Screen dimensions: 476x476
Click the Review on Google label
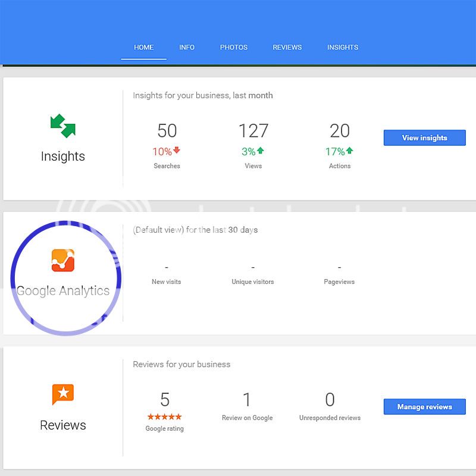point(247,418)
